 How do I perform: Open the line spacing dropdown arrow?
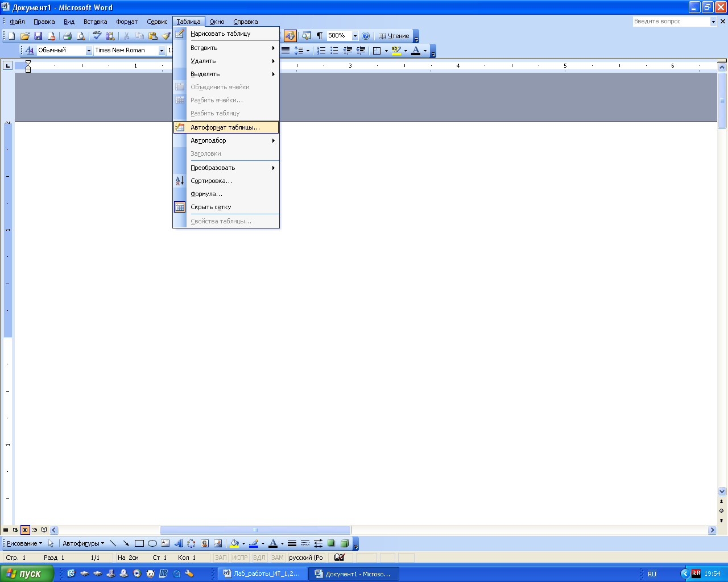308,51
